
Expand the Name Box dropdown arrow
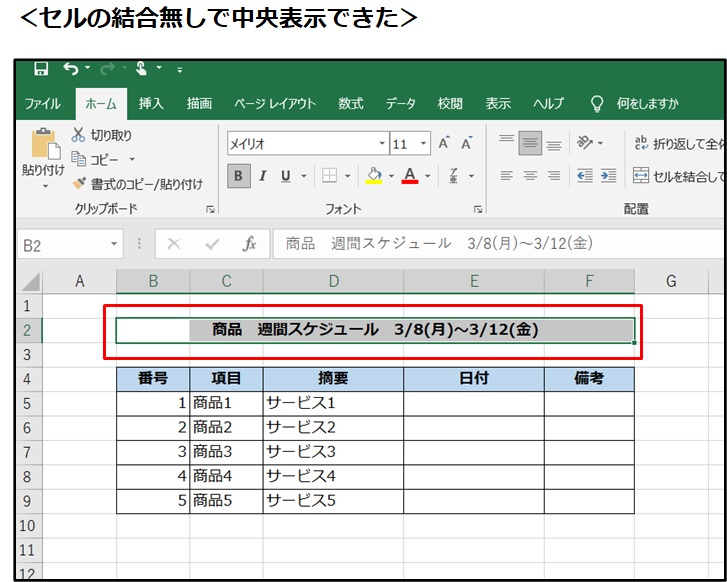[x=114, y=244]
